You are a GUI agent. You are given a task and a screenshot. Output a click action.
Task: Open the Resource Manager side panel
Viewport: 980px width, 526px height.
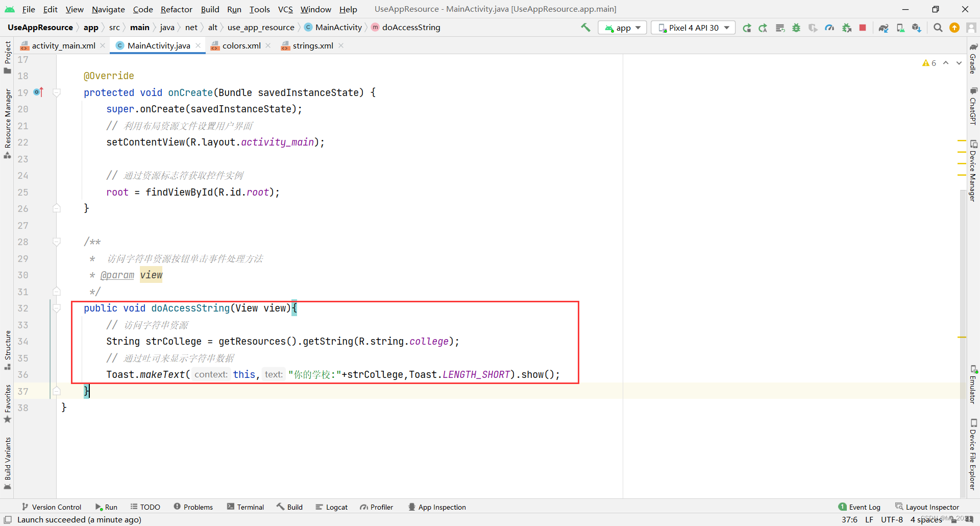(x=8, y=124)
